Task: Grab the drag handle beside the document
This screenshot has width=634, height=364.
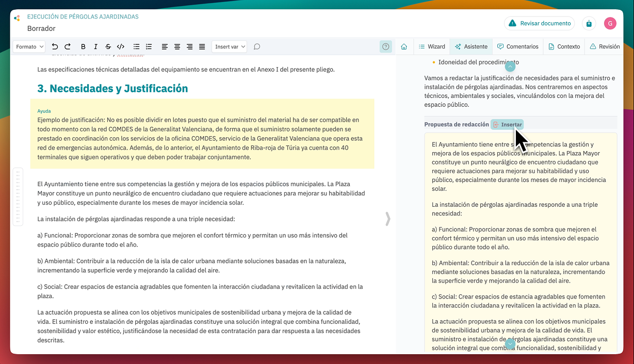Action: 18,196
